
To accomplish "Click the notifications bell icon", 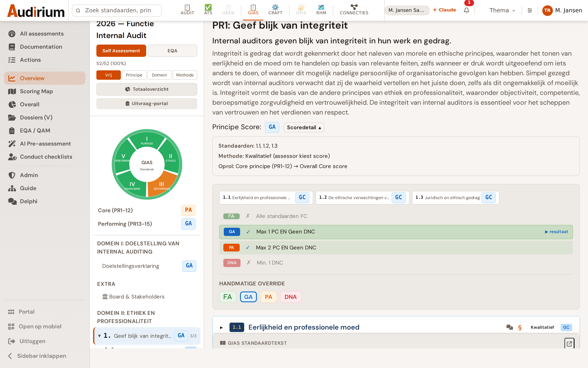I will pos(466,10).
